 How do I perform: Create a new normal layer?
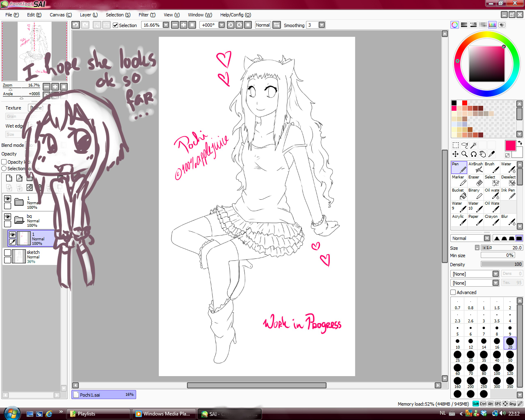tap(9, 178)
